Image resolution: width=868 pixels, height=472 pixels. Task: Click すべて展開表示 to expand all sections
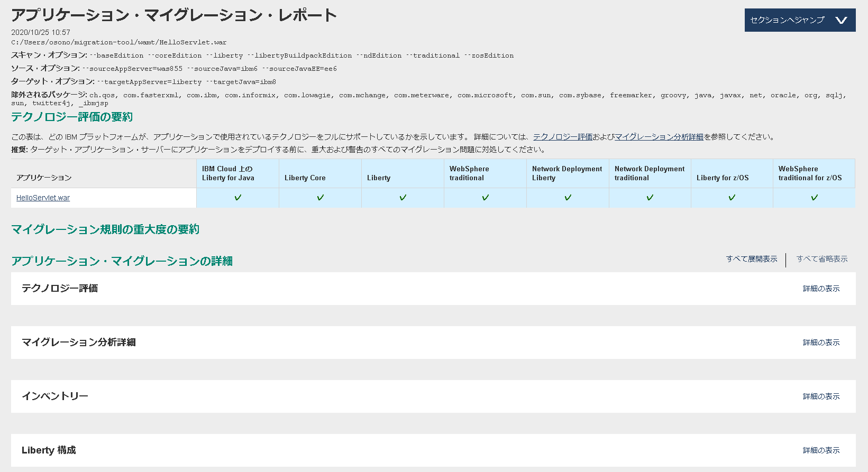click(x=752, y=259)
